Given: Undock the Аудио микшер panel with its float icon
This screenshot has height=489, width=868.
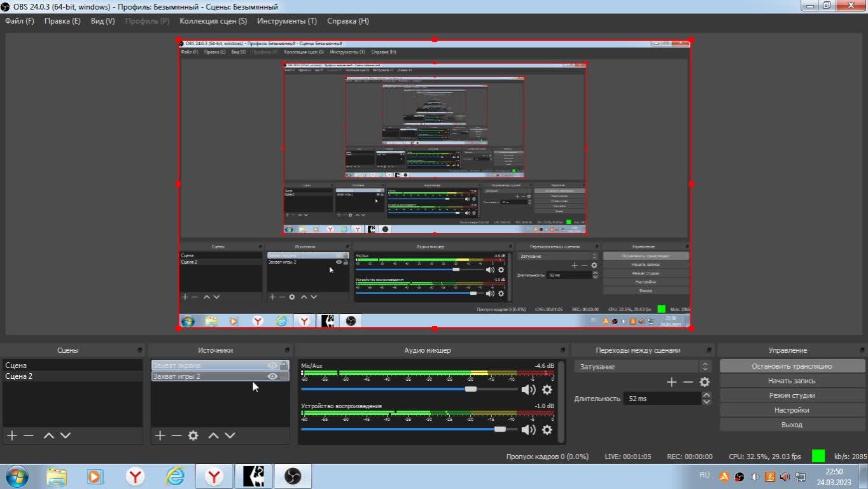Looking at the screenshot, I should tap(563, 350).
